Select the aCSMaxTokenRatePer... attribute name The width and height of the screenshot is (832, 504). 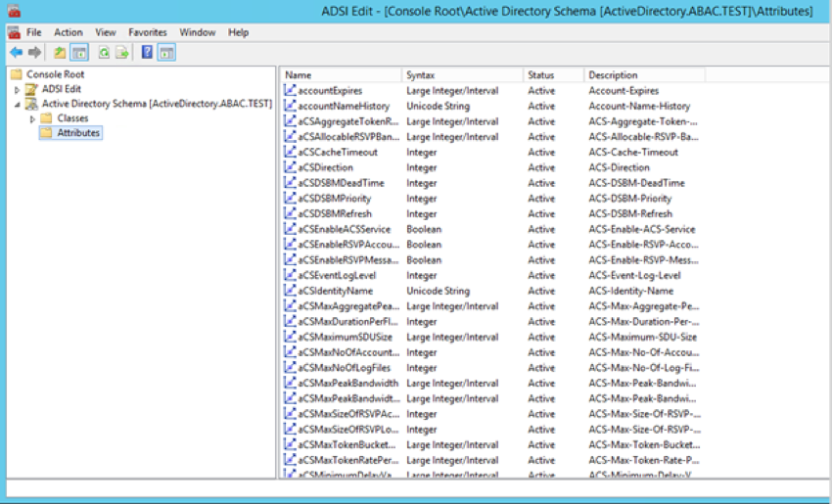click(x=348, y=459)
